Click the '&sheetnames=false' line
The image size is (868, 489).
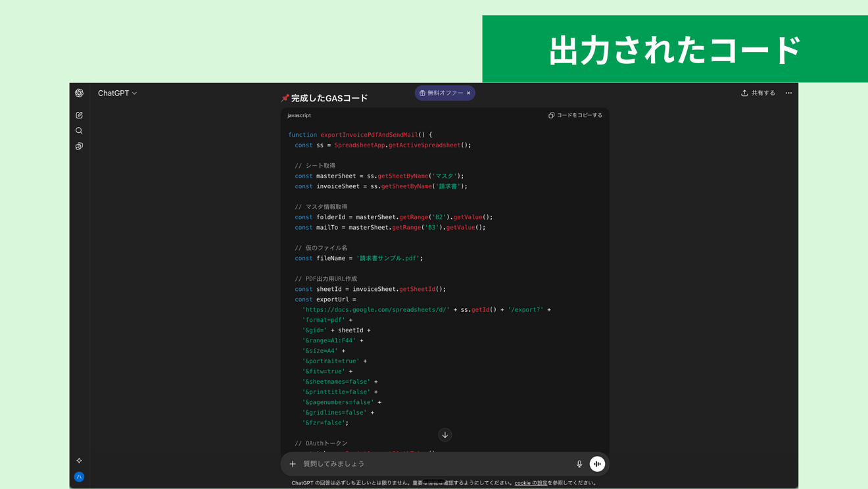coord(340,382)
